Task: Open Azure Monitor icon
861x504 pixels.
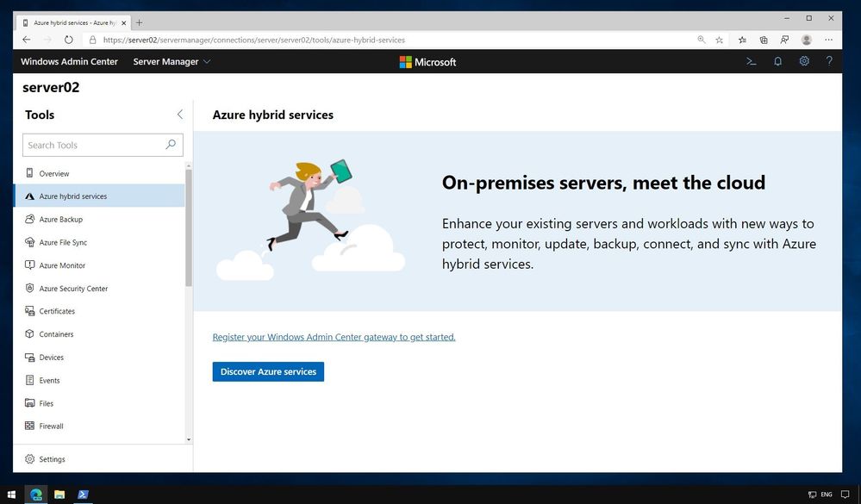Action: click(29, 265)
